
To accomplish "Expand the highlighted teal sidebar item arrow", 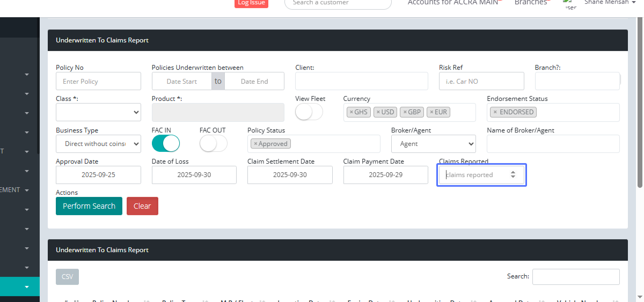I will [x=27, y=287].
